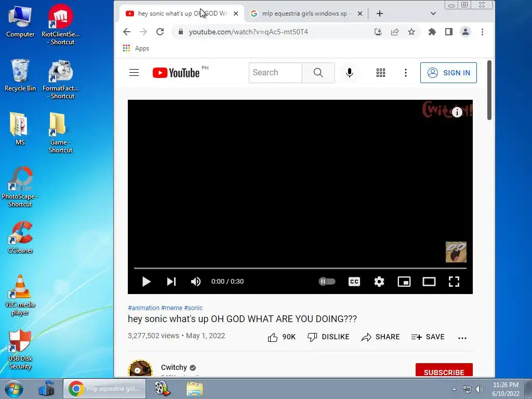SAVE the video to playlist
Viewport: 532px width, 399px height.
click(428, 337)
